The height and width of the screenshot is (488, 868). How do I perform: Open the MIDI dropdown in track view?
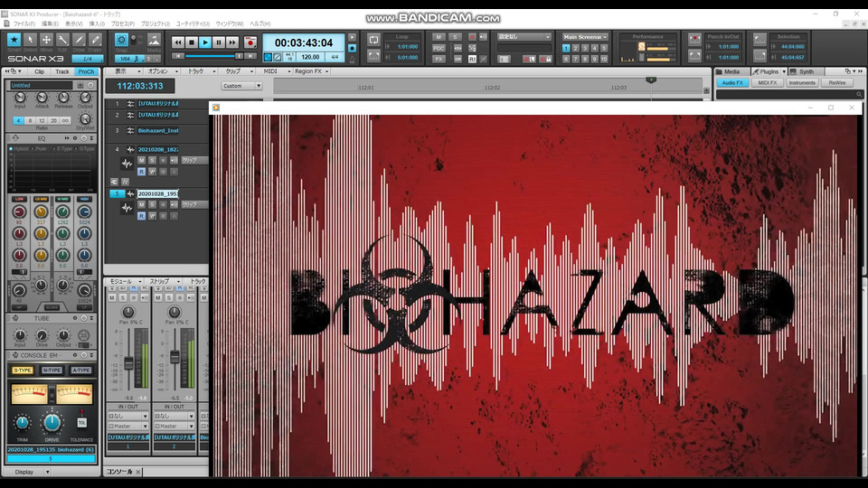point(277,71)
